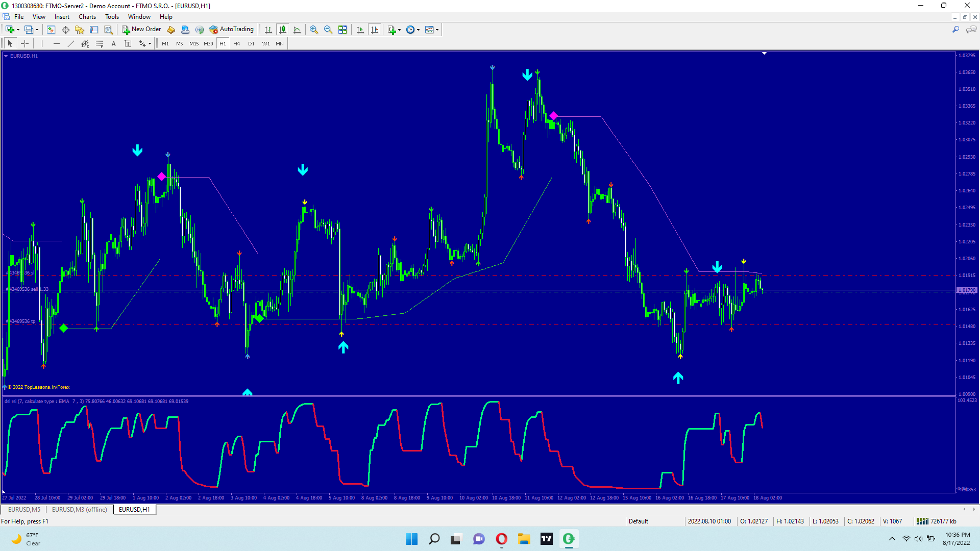
Task: Select the text label tool
Action: [x=128, y=44]
